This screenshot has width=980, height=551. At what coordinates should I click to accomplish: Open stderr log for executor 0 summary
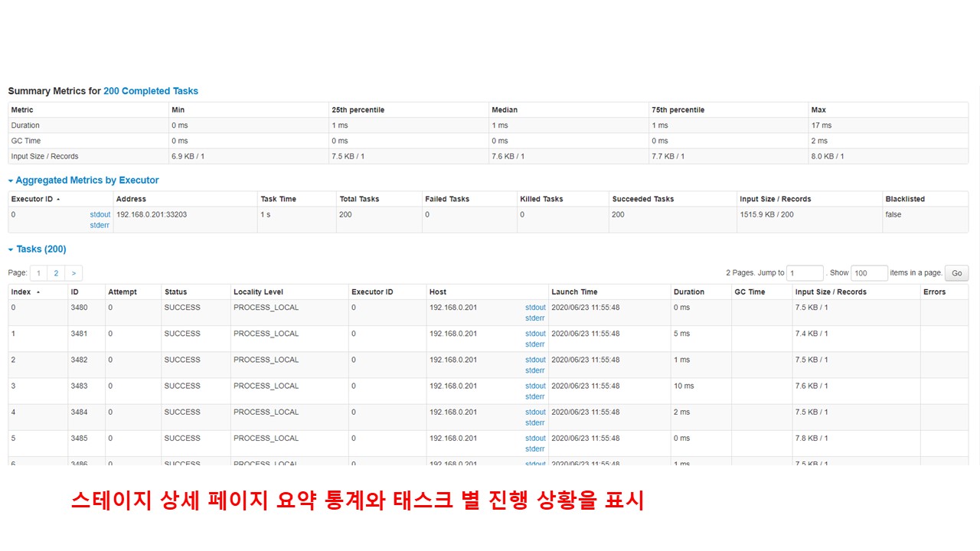(x=100, y=226)
